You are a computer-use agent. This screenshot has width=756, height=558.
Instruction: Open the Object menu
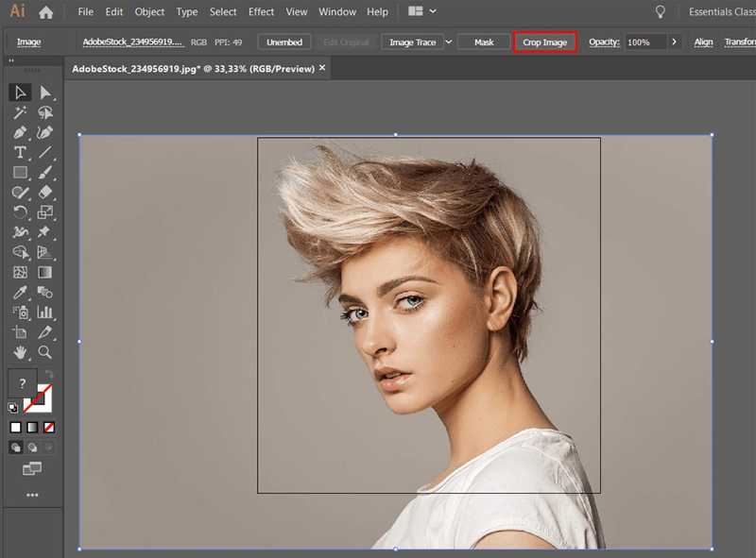pos(148,12)
